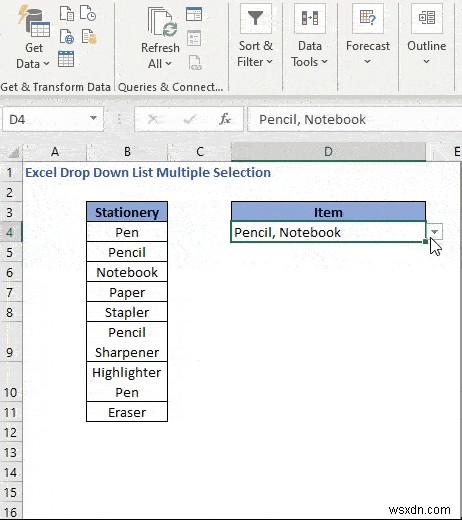
Task: Open the Sort & Filter menu
Action: [255, 37]
